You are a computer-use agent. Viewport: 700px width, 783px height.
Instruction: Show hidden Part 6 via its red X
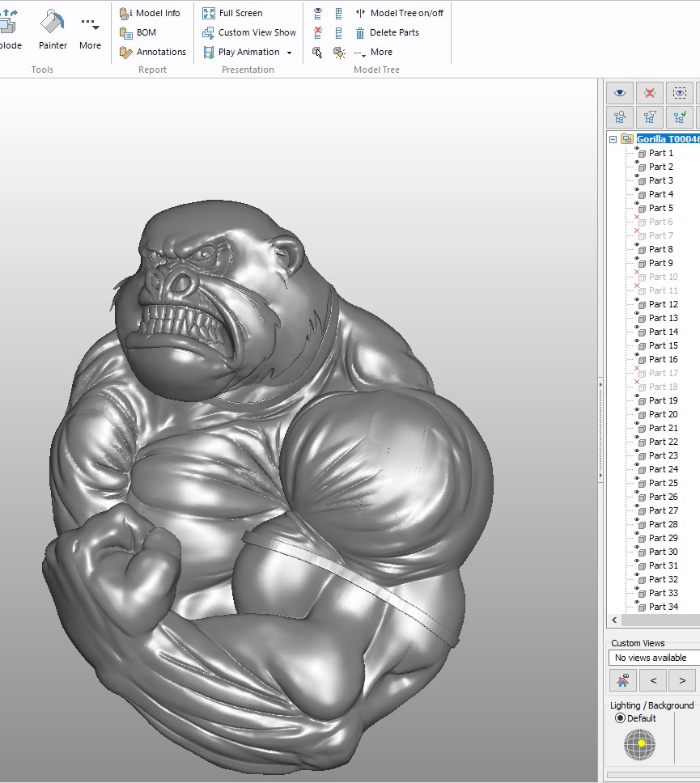pos(638,218)
